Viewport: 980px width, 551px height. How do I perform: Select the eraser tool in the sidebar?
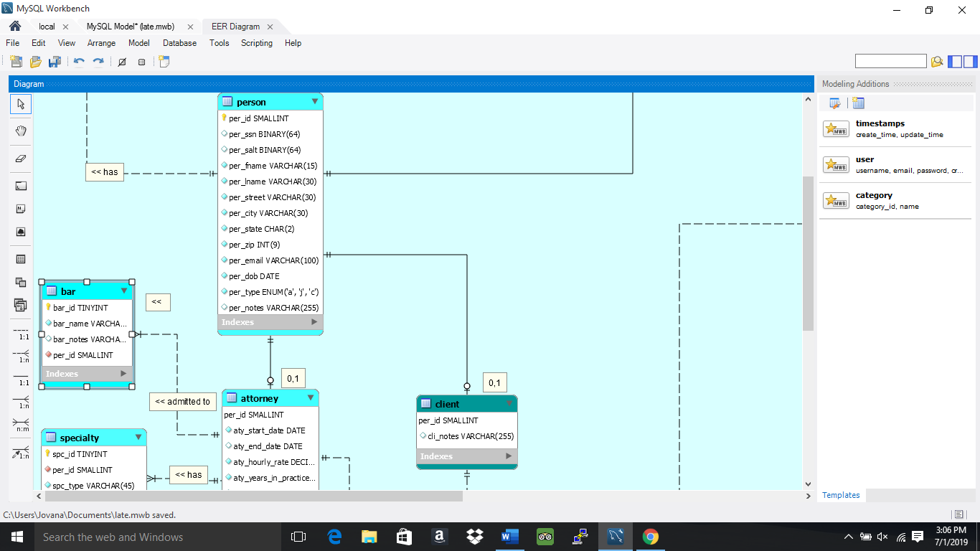point(21,159)
